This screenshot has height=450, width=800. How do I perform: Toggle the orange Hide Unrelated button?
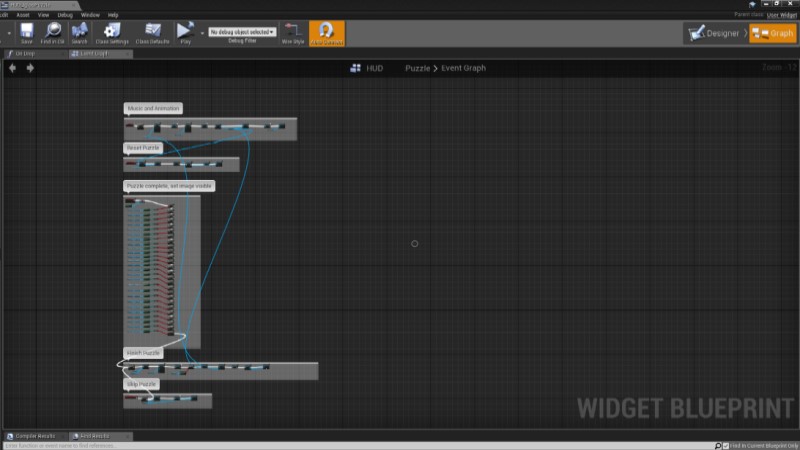click(327, 33)
